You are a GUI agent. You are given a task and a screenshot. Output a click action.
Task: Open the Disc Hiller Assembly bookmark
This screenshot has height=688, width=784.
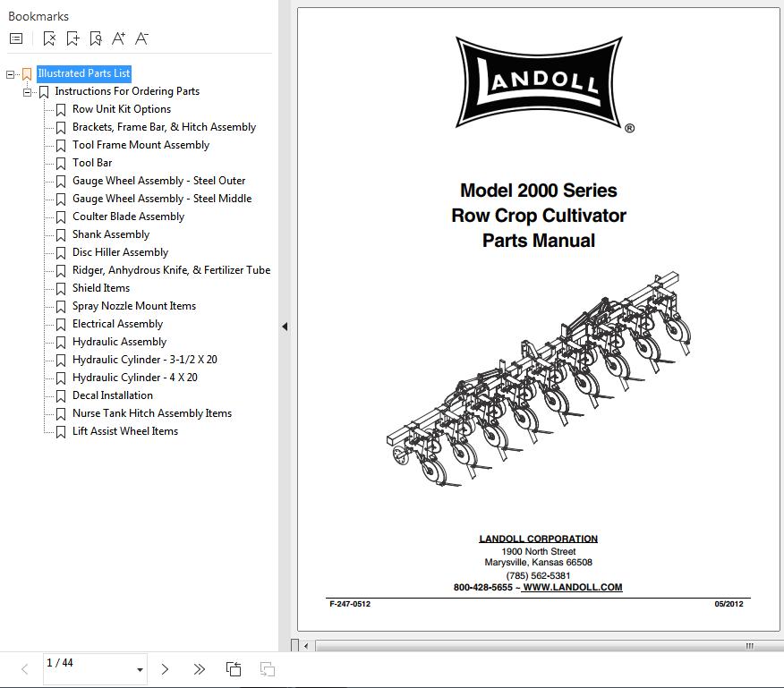click(120, 252)
